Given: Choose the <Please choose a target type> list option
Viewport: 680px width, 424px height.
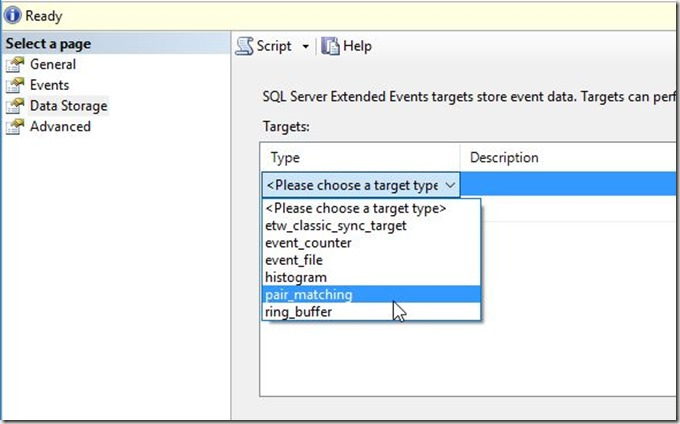Looking at the screenshot, I should [371, 208].
